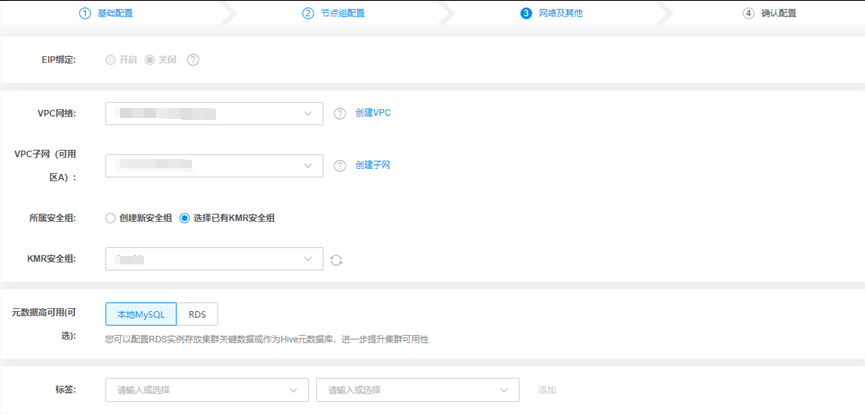
Task: Click the 创建子网 link
Action: point(372,165)
